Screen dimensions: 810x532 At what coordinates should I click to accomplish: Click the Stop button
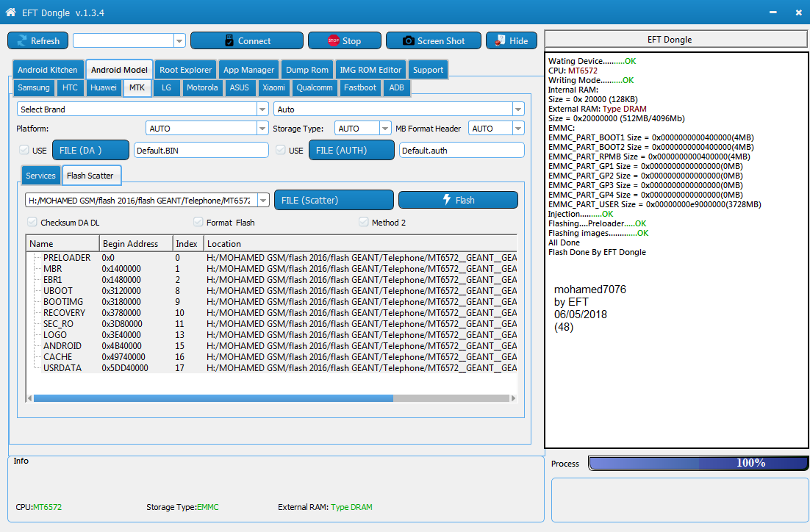pyautogui.click(x=345, y=41)
